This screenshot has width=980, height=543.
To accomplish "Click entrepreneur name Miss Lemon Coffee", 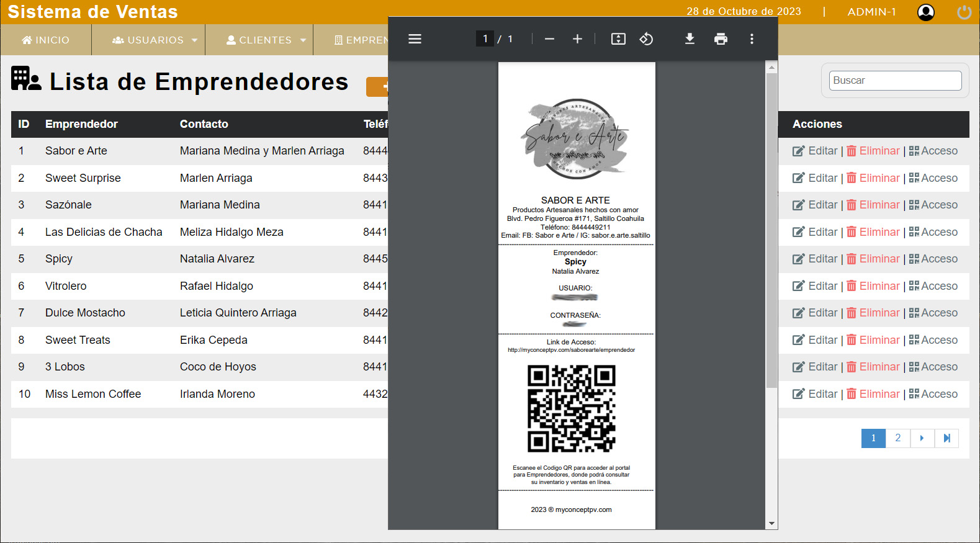I will [93, 394].
